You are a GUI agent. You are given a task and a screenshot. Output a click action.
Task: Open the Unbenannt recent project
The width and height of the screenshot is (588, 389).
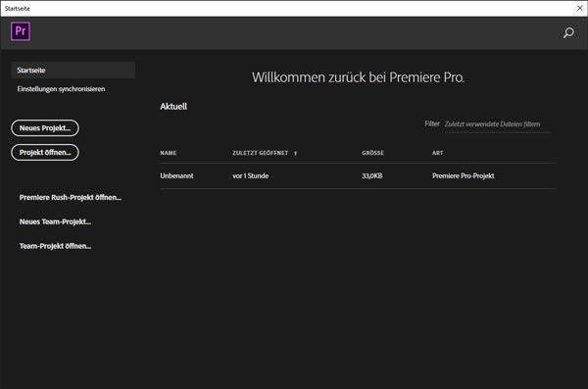click(x=176, y=176)
